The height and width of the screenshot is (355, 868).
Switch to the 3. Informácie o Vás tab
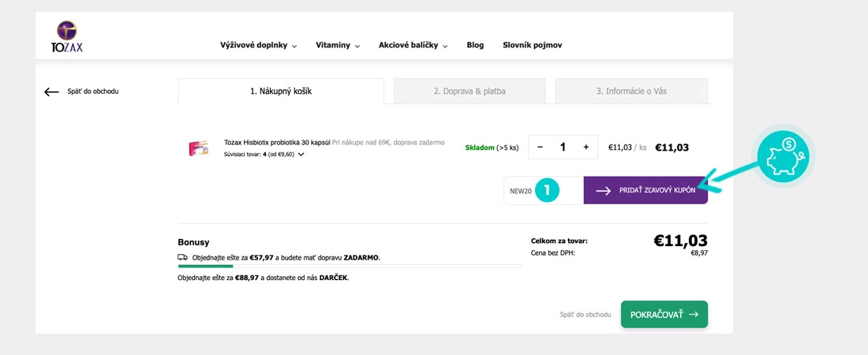coord(631,92)
